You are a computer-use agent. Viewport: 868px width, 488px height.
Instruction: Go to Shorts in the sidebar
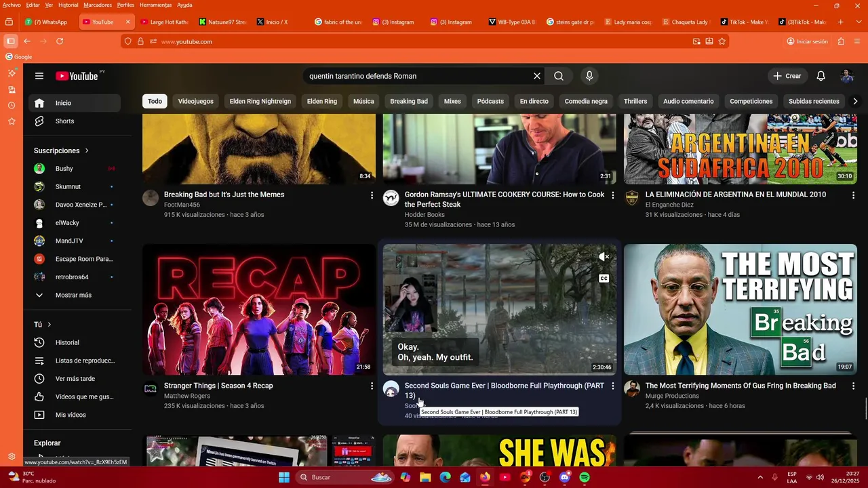coord(75,121)
